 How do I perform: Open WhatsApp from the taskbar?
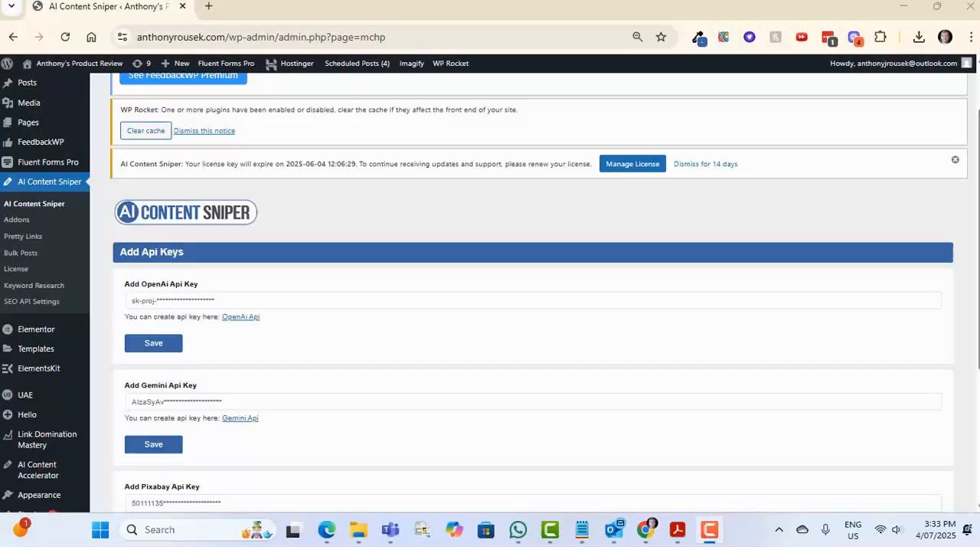518,530
